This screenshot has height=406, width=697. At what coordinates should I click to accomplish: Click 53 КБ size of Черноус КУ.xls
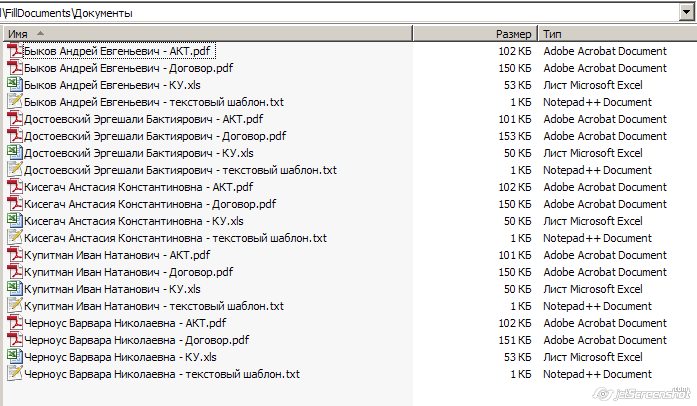[x=518, y=357]
